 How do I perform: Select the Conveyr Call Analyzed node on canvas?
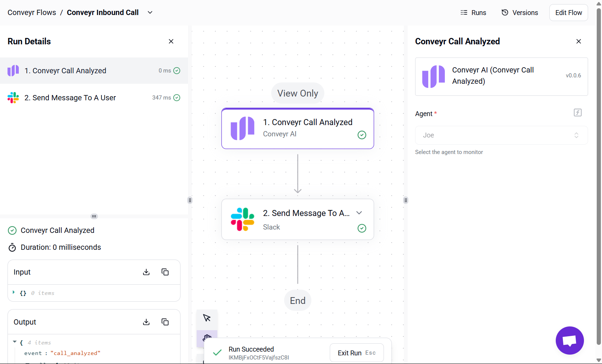(x=298, y=128)
